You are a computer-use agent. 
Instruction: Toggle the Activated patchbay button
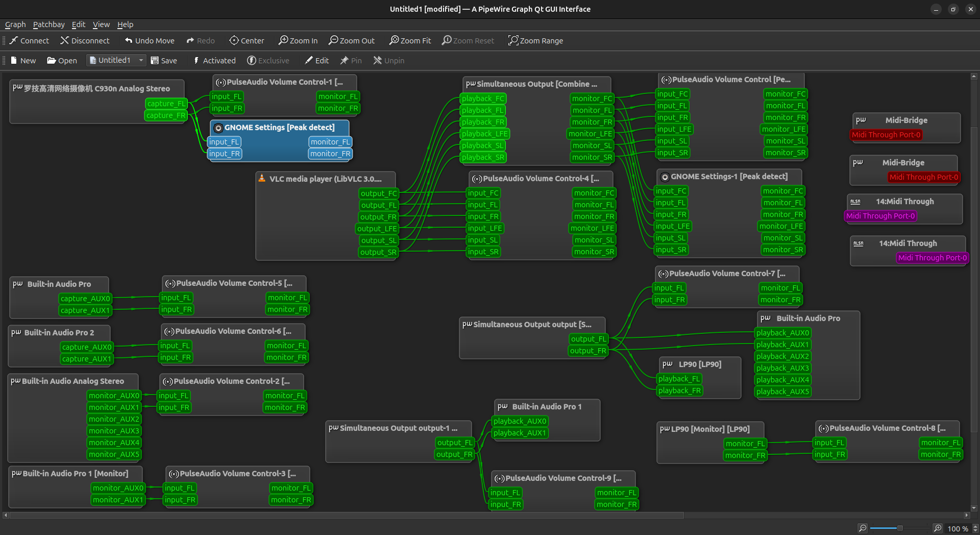click(214, 60)
